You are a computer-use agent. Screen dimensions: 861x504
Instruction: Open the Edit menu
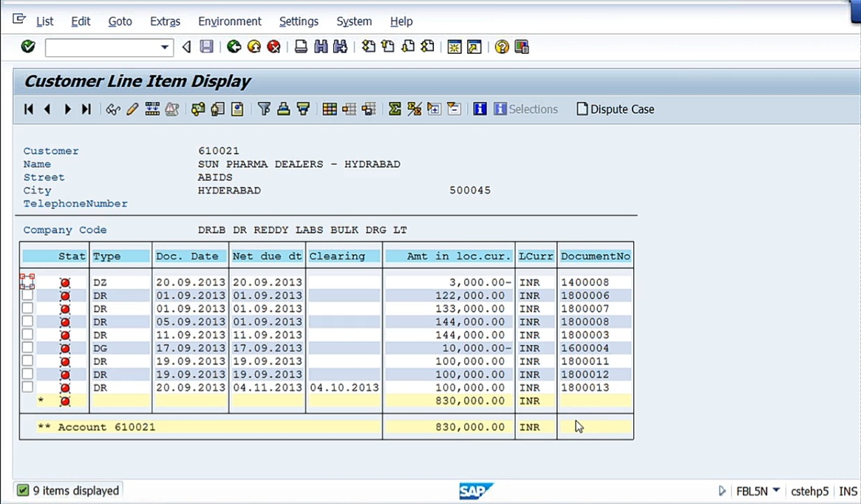coord(81,21)
